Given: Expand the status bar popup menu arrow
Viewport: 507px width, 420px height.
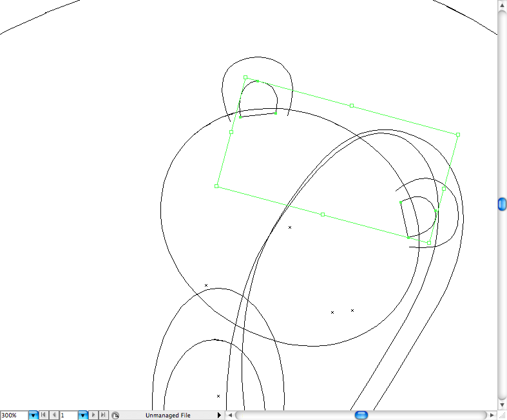Looking at the screenshot, I should (219, 415).
